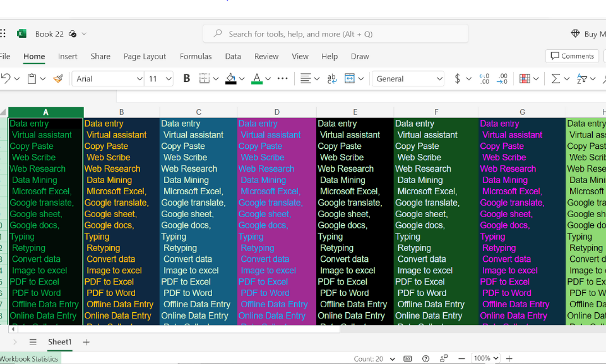The width and height of the screenshot is (606, 364).
Task: Click the saved-to-cloud status icon
Action: [73, 34]
